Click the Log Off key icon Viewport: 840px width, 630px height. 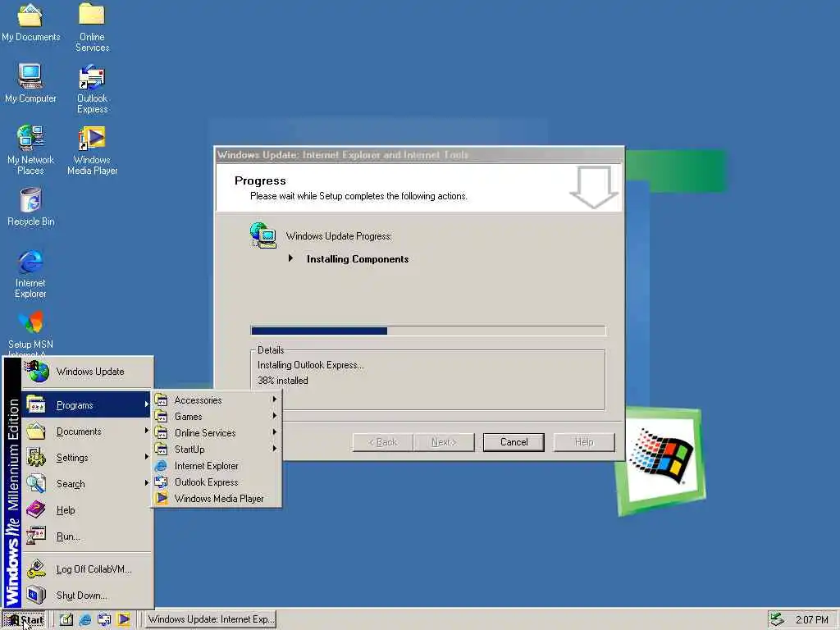coord(36,569)
